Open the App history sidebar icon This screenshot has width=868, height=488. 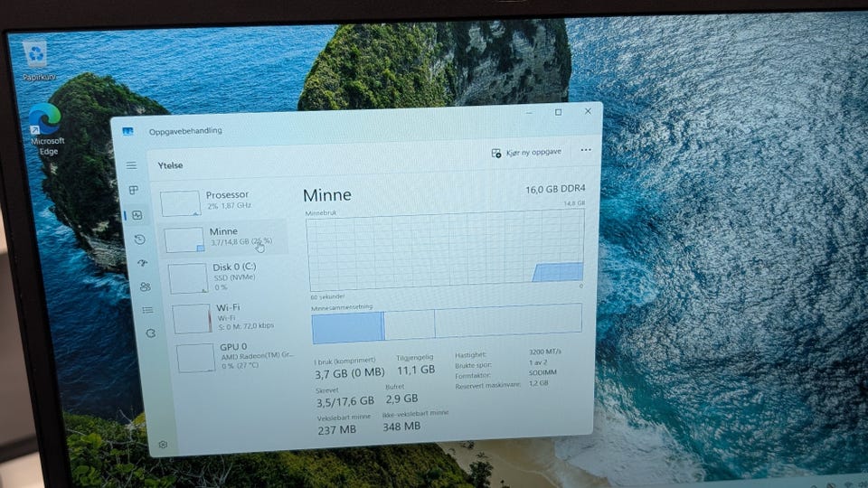tap(139, 239)
